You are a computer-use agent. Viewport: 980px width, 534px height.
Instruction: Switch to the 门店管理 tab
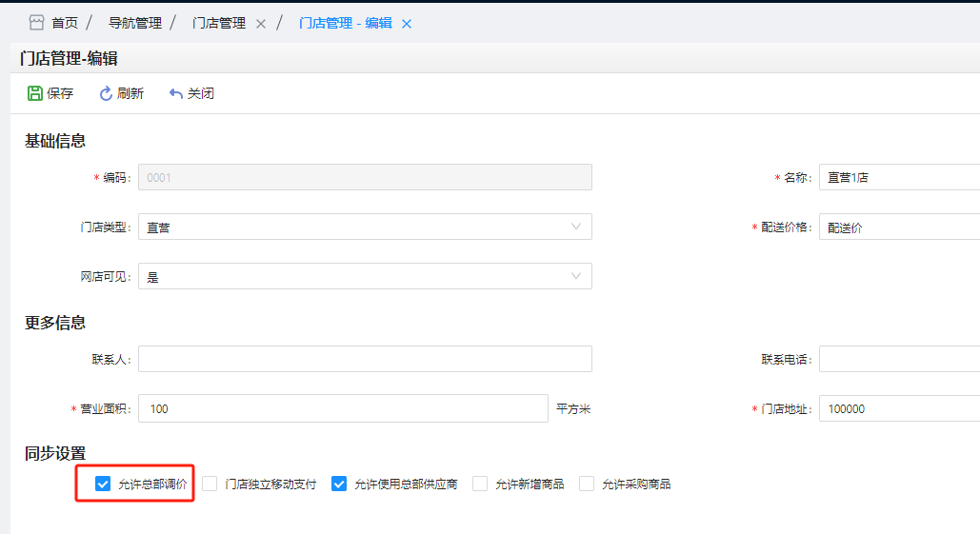click(219, 23)
